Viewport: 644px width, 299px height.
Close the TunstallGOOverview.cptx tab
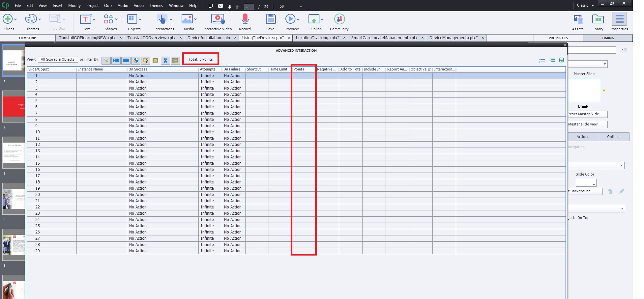[181, 38]
